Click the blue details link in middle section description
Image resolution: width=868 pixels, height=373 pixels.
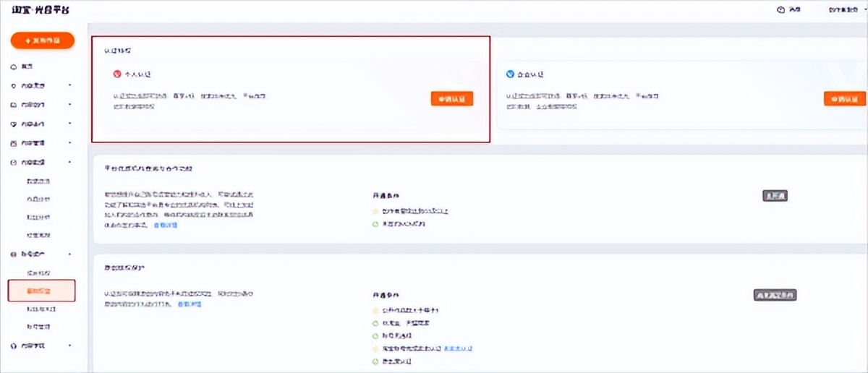(x=165, y=226)
